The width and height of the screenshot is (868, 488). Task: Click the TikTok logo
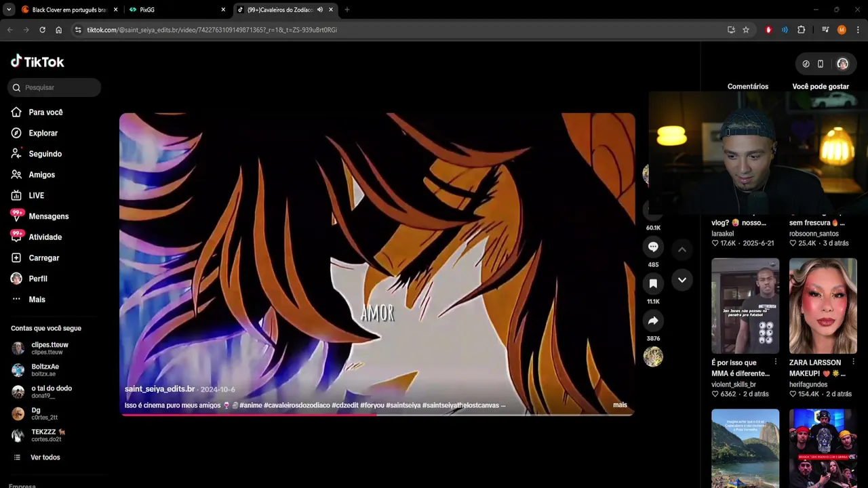point(37,62)
